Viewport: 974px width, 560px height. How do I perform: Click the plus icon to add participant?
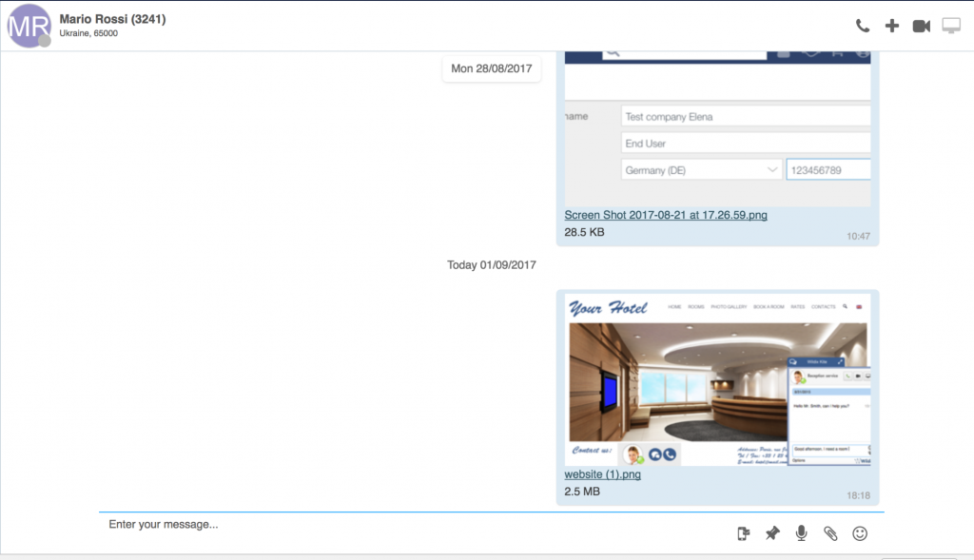(x=891, y=26)
